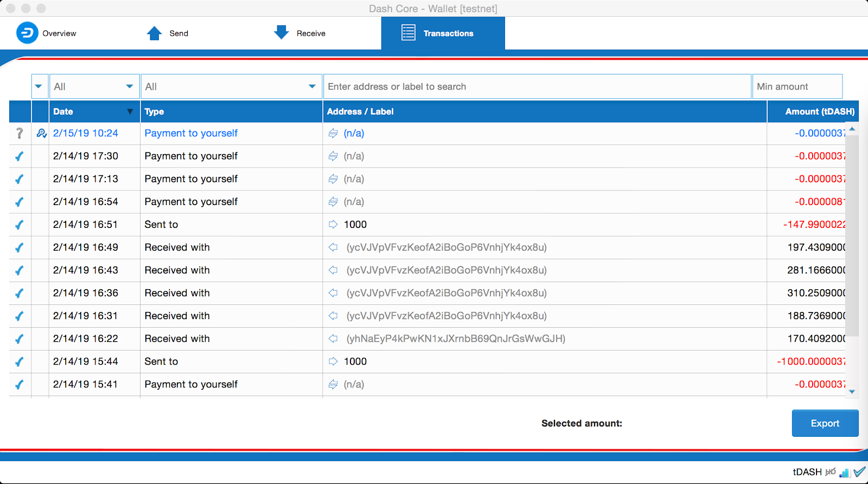The height and width of the screenshot is (484, 868).
Task: Click sent arrow icon on 2/14/19 16:51 row
Action: [x=333, y=224]
